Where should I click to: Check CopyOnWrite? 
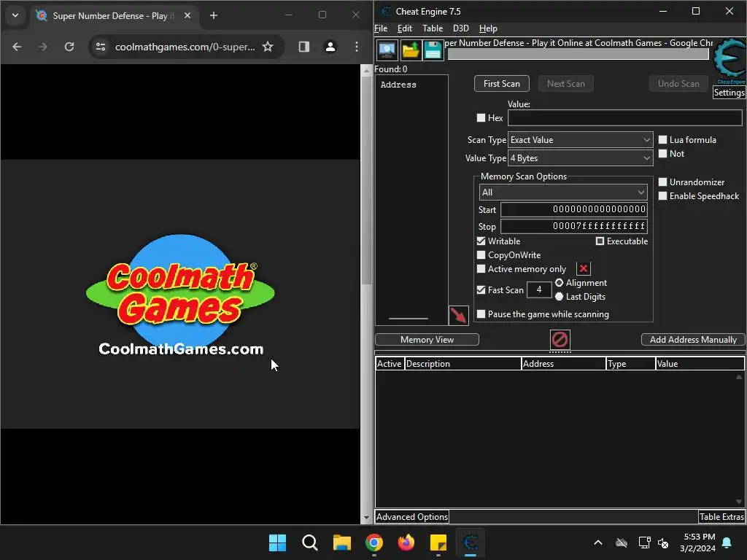pyautogui.click(x=481, y=254)
